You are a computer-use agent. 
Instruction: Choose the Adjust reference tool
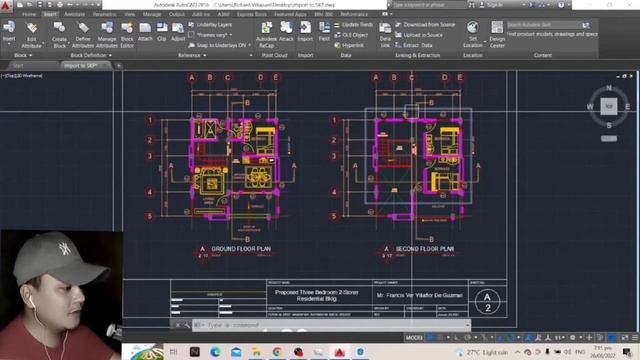click(x=178, y=31)
